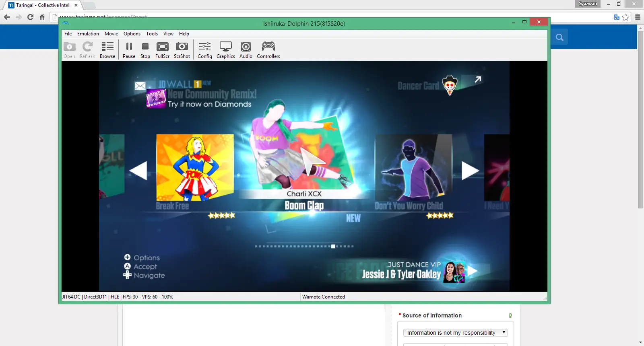Pause emulation with the Pause toolbar button
Viewport: 644px width, 346px height.
[129, 50]
